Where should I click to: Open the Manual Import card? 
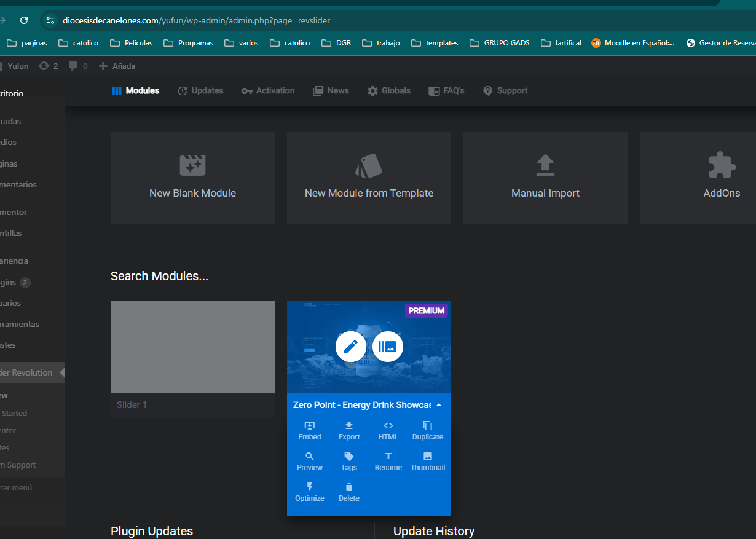[545, 178]
